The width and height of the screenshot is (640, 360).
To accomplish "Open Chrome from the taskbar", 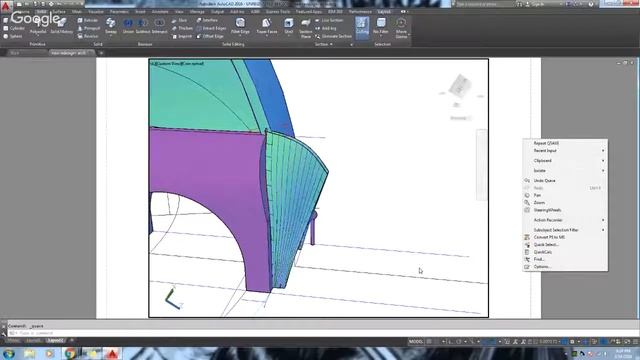I will pyautogui.click(x=70, y=353).
